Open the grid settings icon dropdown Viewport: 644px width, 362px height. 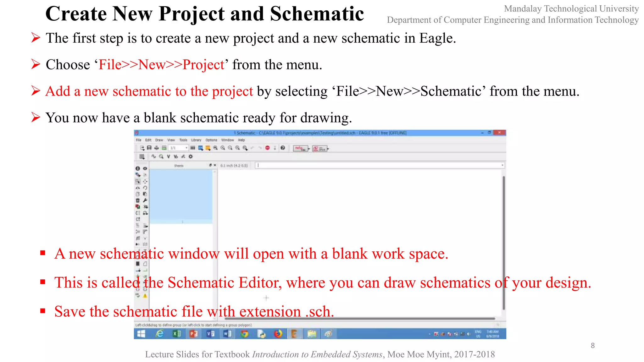pos(142,156)
